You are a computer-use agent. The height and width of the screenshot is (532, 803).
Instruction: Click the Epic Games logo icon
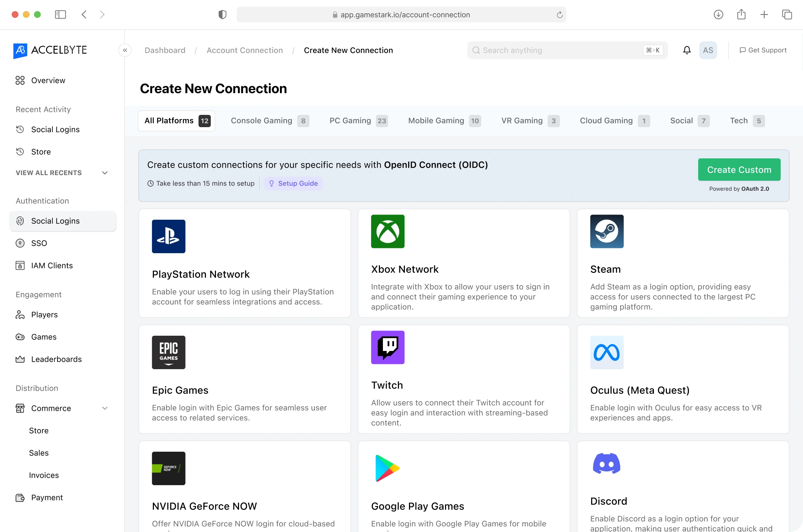pos(168,352)
